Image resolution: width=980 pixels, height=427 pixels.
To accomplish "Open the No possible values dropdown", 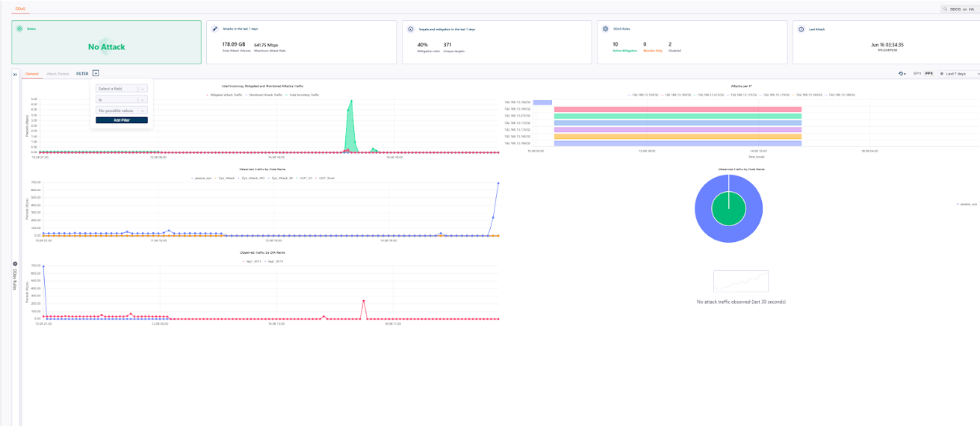I will tap(122, 110).
